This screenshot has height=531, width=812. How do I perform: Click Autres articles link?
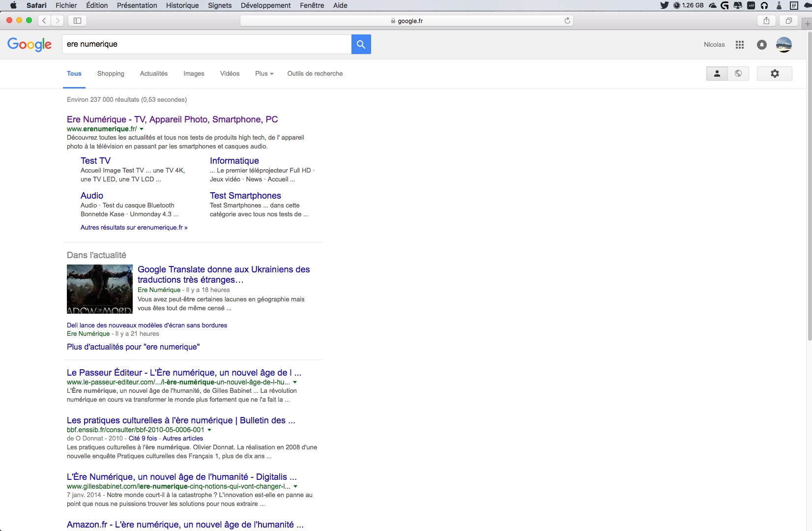coord(183,439)
